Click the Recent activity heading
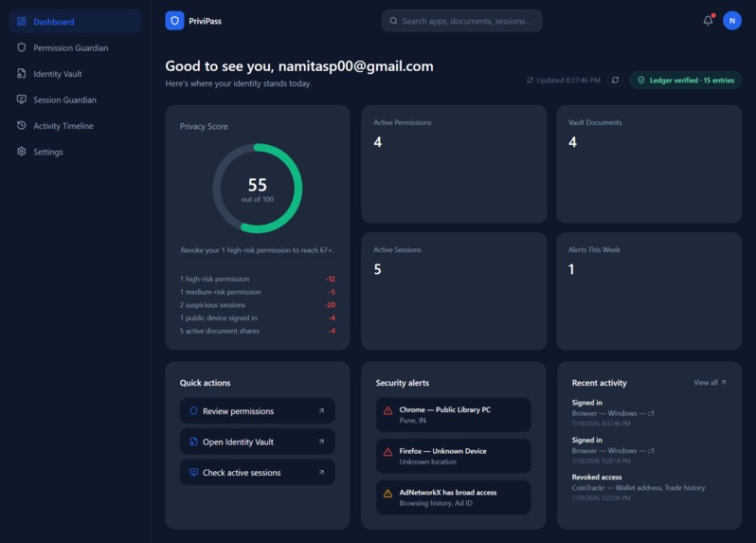Image resolution: width=756 pixels, height=543 pixels. click(x=600, y=383)
